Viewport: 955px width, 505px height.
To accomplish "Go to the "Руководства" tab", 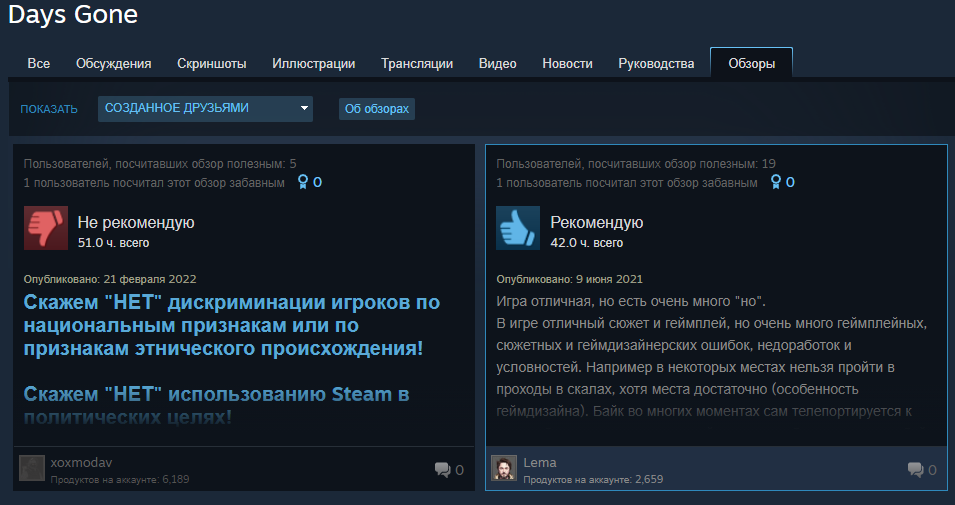I will (x=656, y=63).
